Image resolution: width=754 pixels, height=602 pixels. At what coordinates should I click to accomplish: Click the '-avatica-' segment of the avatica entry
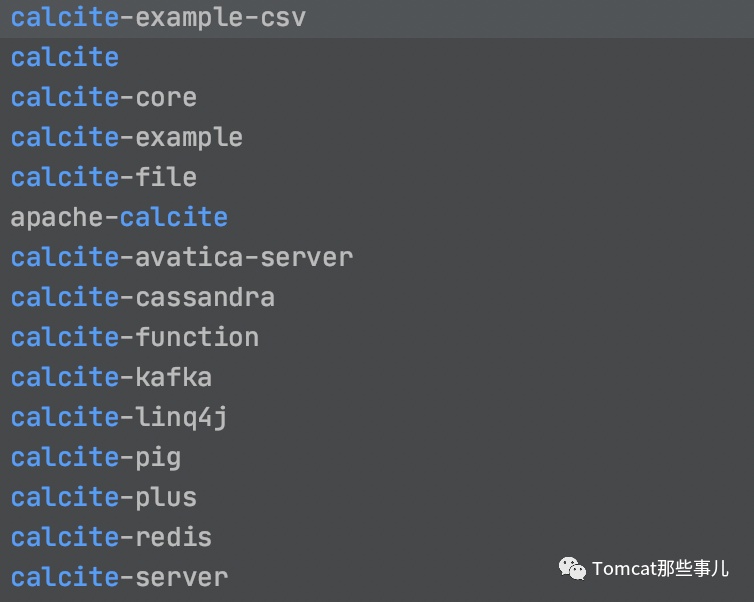(189, 258)
